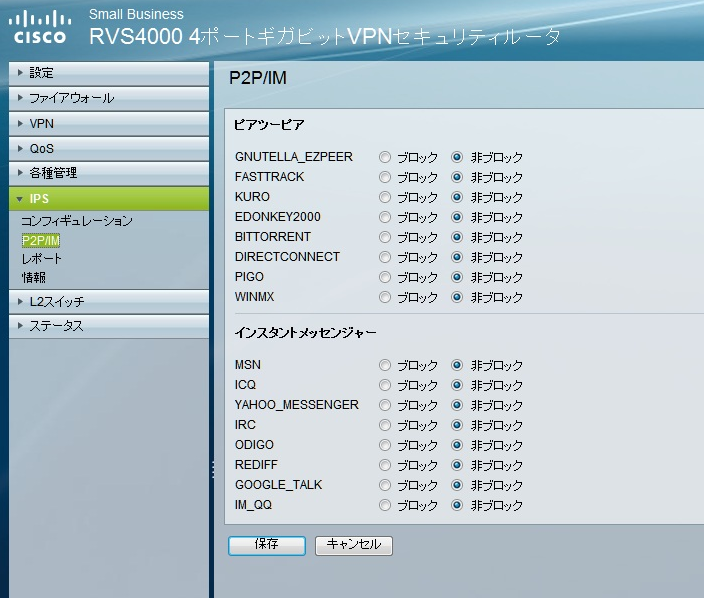Block DIRECTCONNECT traffic

385,257
